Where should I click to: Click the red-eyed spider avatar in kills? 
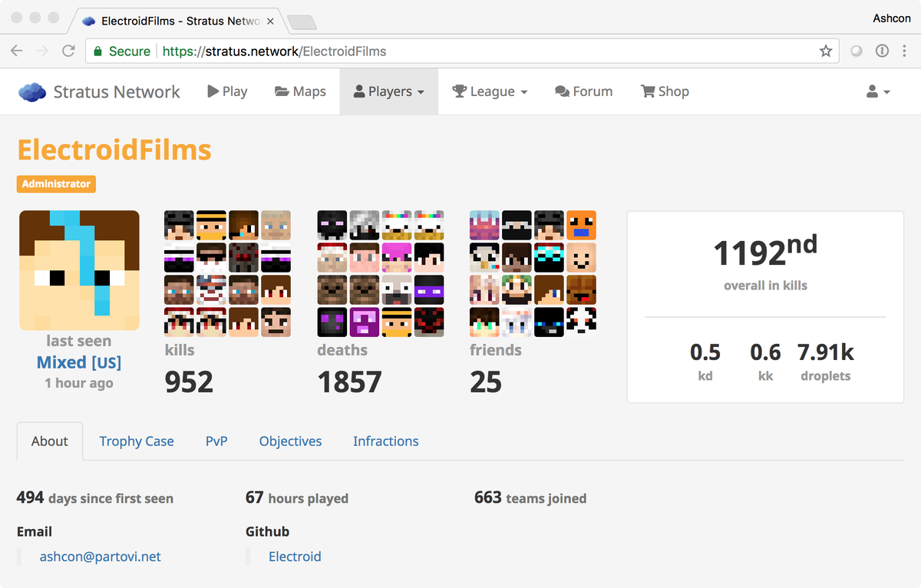tap(243, 257)
